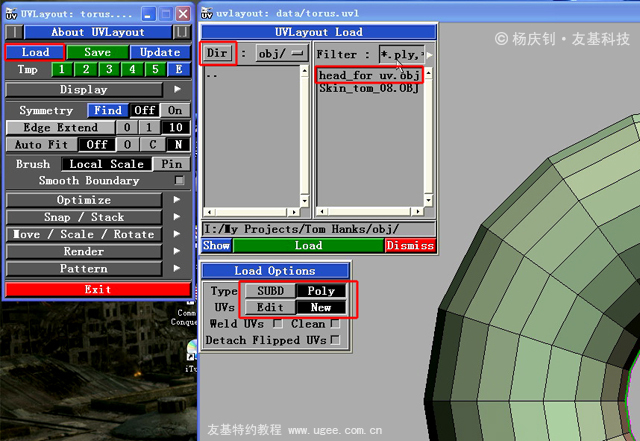
Task: Expand the Display section arrow
Action: (x=177, y=89)
